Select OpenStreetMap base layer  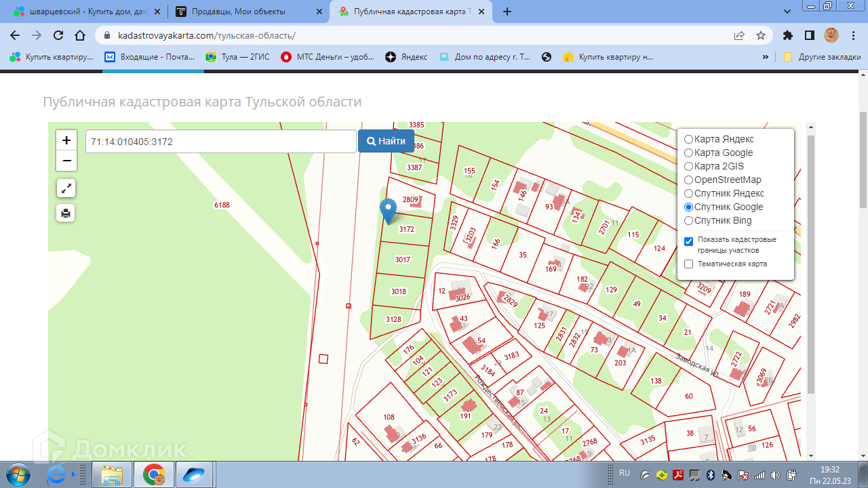689,180
